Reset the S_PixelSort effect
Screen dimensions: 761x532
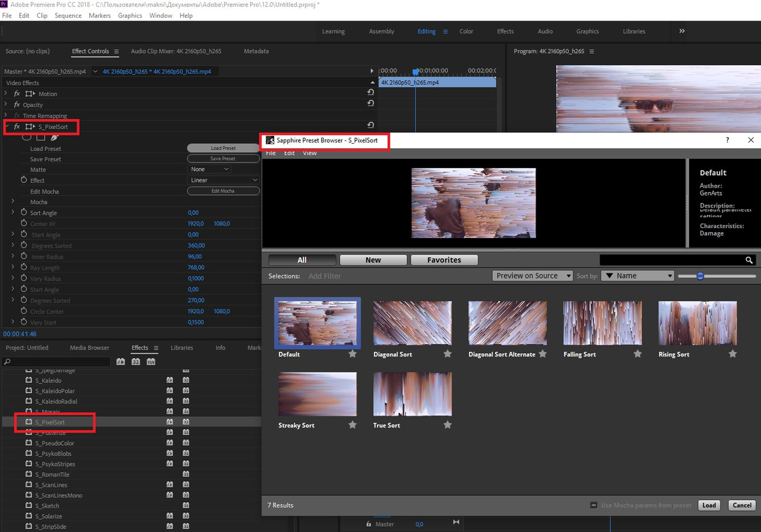(371, 125)
